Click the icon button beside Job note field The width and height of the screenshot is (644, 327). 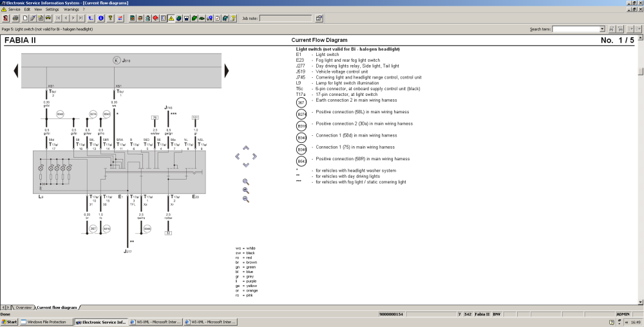[x=319, y=18]
